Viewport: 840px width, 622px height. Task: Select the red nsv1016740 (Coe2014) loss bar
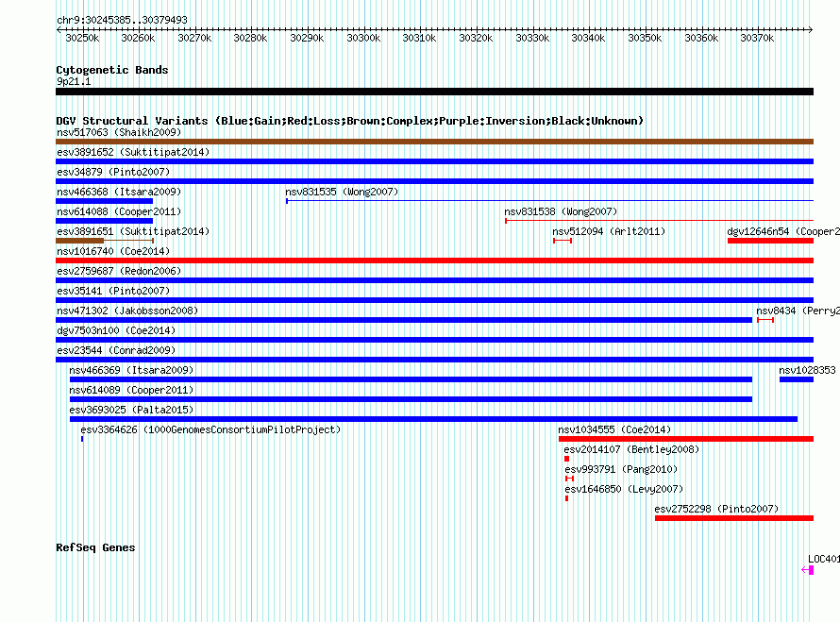click(434, 261)
